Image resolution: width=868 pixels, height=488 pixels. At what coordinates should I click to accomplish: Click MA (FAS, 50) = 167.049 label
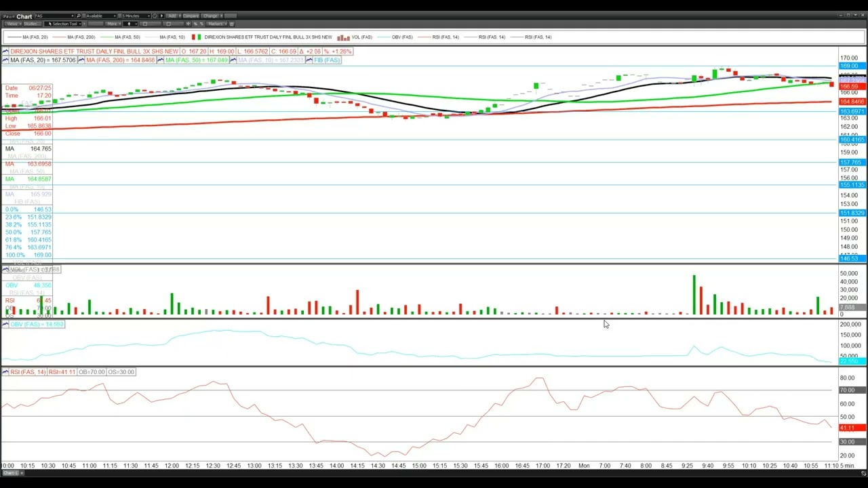coord(197,60)
